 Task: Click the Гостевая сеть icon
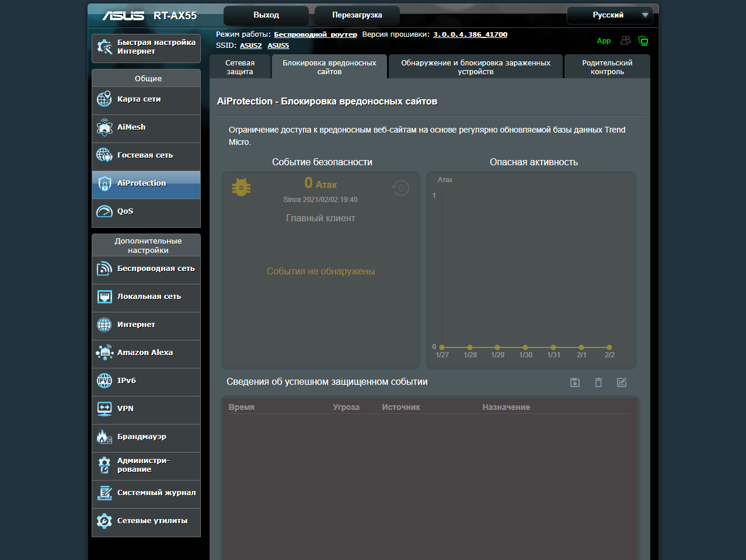(x=104, y=155)
